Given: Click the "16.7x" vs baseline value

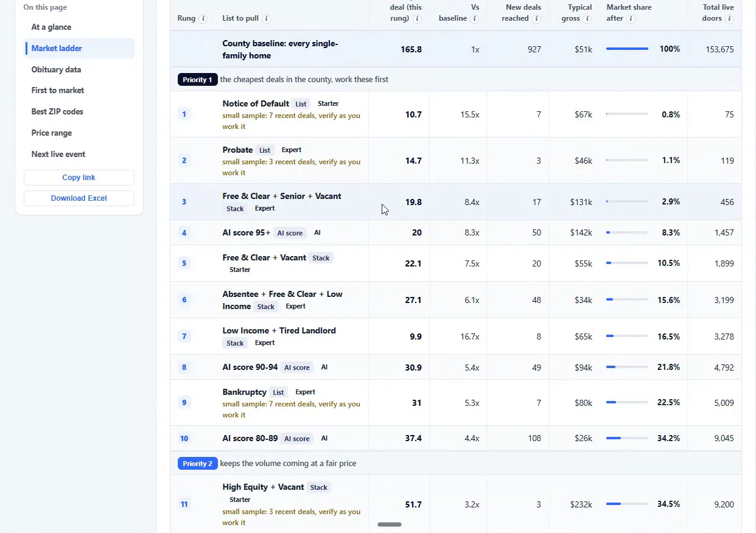Looking at the screenshot, I should tap(470, 336).
